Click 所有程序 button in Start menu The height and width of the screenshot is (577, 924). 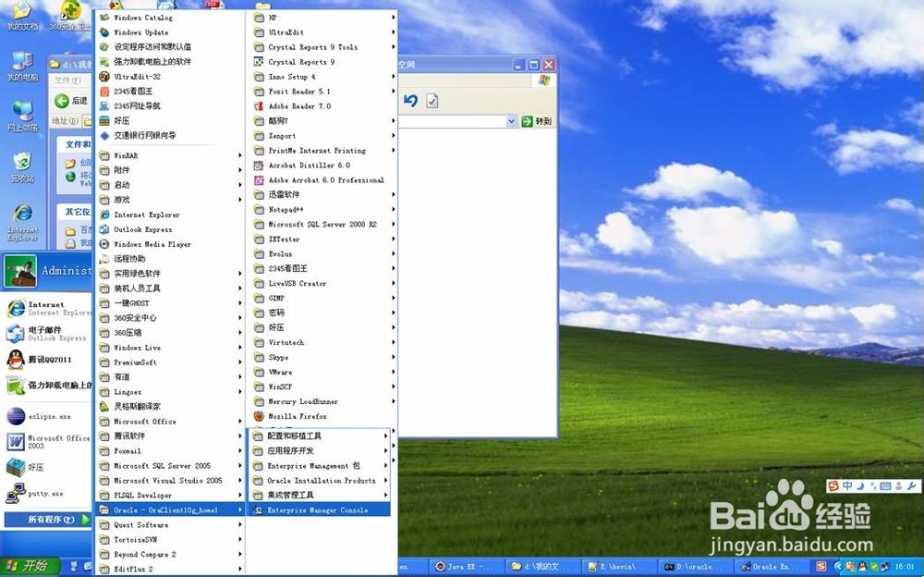tap(47, 519)
